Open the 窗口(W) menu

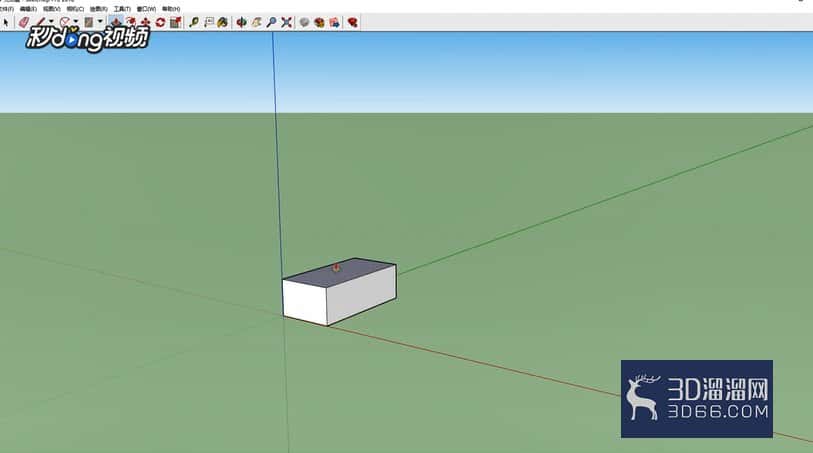(146, 9)
